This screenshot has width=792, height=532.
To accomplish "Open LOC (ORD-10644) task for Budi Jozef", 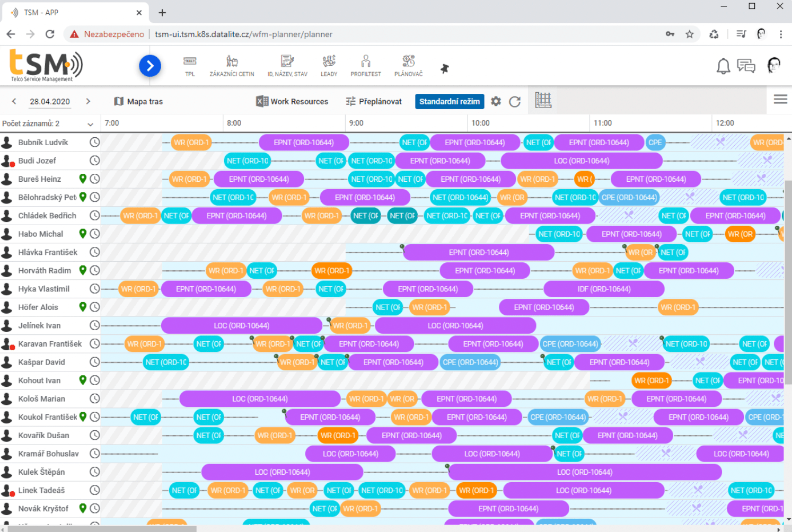I will (582, 161).
